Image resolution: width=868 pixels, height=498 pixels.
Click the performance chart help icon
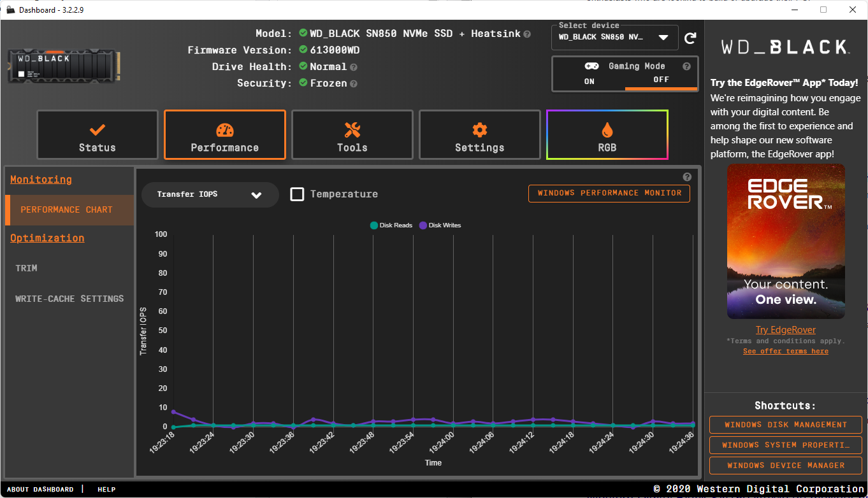click(x=687, y=177)
